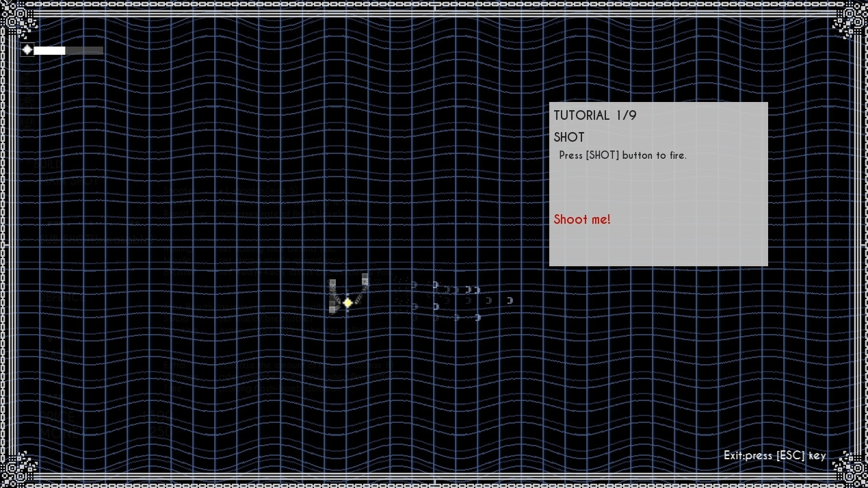Image resolution: width=868 pixels, height=488 pixels.
Task: Click the gray empty portion of health gauge
Action: (84, 50)
